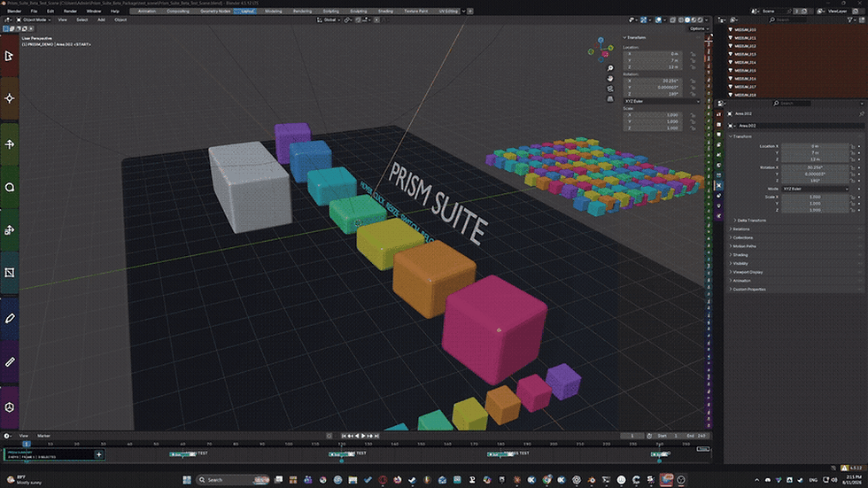Toggle X-ray mode in viewport header
This screenshot has width=868, height=488.
pos(672,19)
